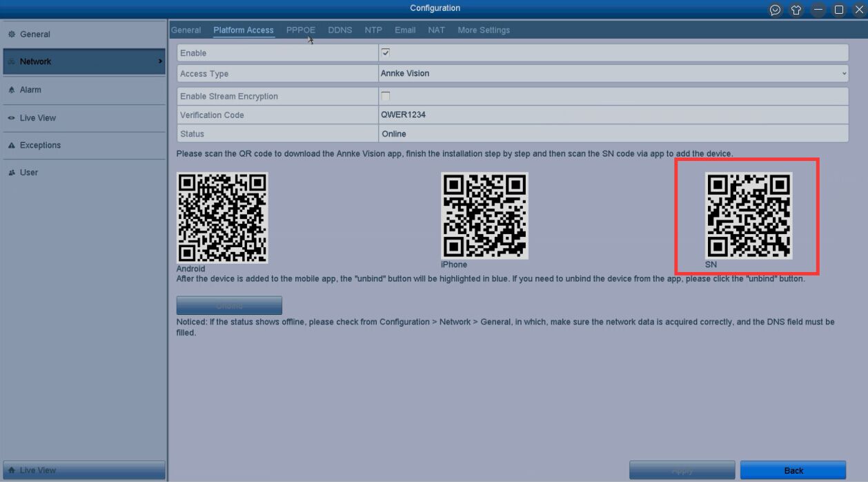Click the greyed-out Unbind button
Viewport: 868px width, 482px height.
[229, 305]
